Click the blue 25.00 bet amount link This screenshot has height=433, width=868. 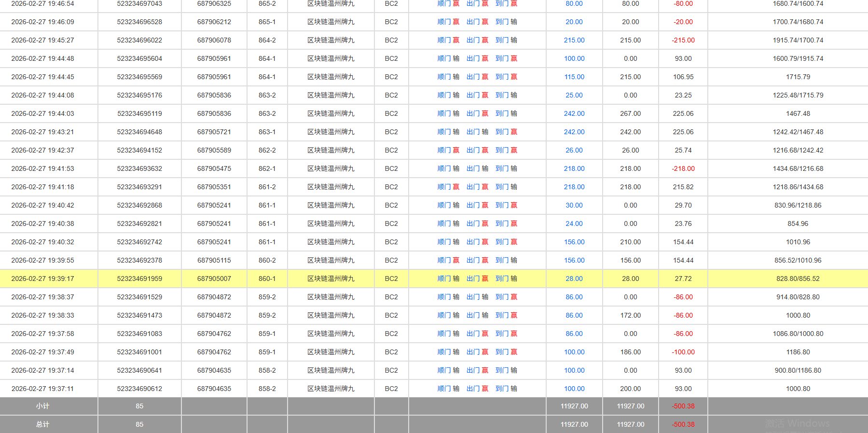click(x=574, y=95)
